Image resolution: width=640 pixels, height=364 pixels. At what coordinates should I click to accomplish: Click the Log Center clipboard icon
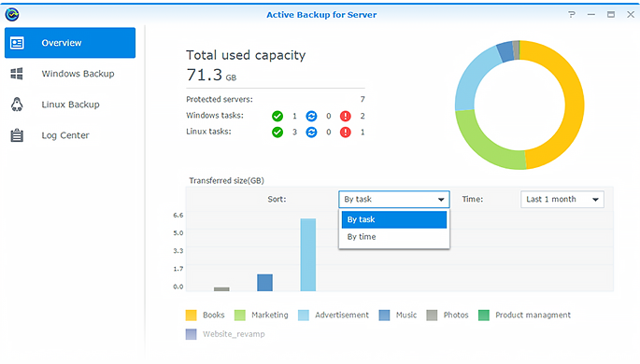click(17, 135)
